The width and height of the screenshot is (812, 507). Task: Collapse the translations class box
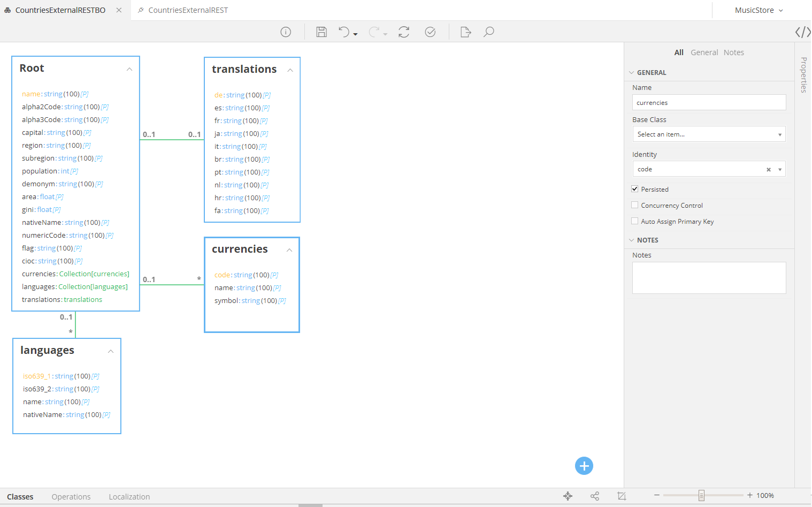290,70
